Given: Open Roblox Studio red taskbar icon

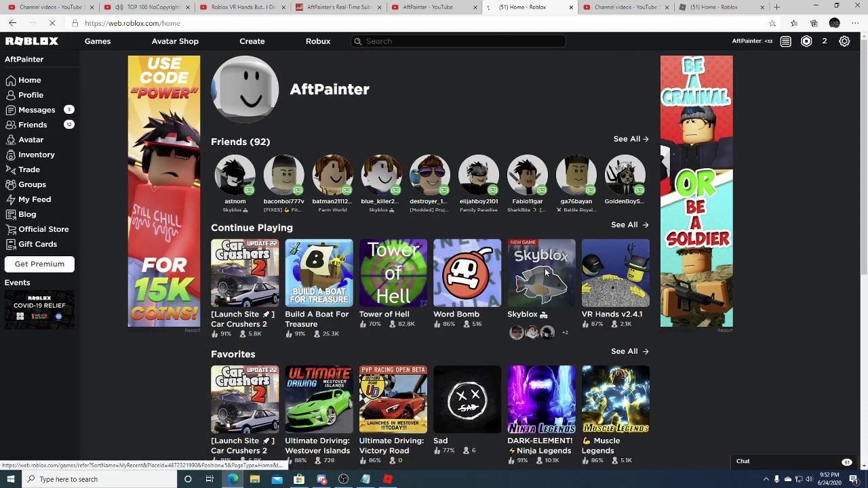Looking at the screenshot, I should (387, 479).
